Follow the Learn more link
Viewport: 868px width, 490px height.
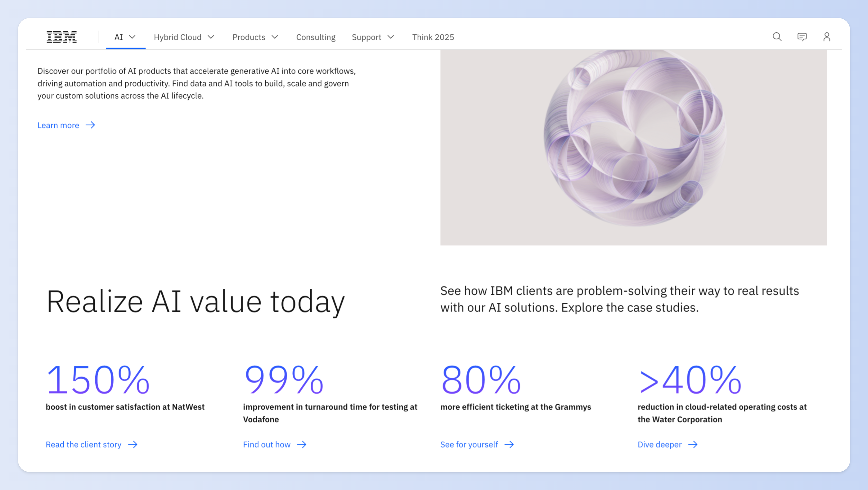click(x=58, y=125)
